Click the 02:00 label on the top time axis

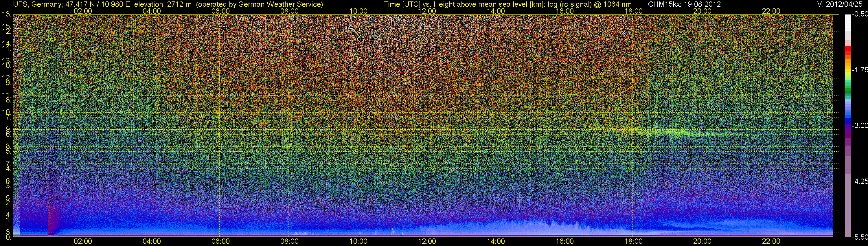point(83,11)
